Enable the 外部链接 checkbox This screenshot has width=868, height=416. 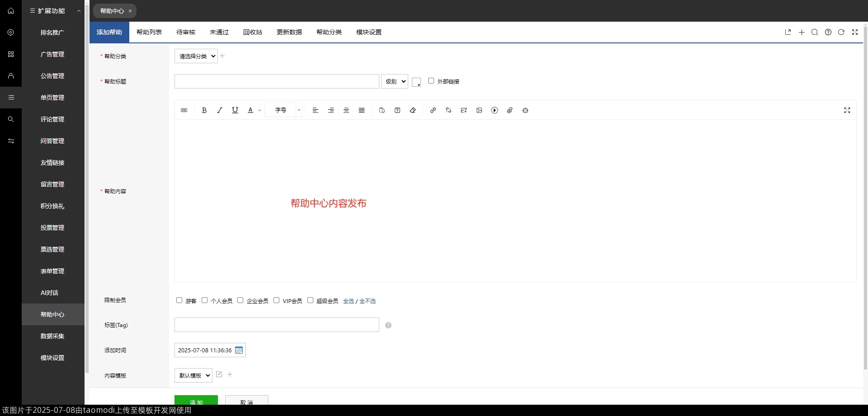(431, 80)
